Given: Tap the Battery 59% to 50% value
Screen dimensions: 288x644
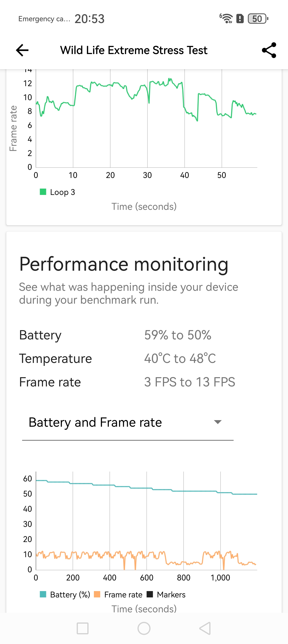Looking at the screenshot, I should 178,335.
